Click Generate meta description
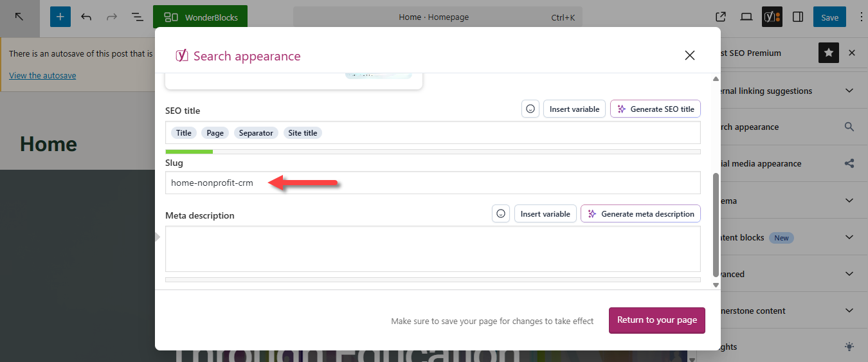 [x=640, y=214]
